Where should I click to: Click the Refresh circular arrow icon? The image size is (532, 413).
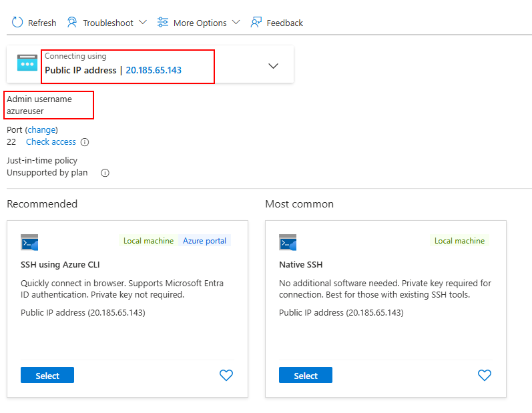point(17,23)
